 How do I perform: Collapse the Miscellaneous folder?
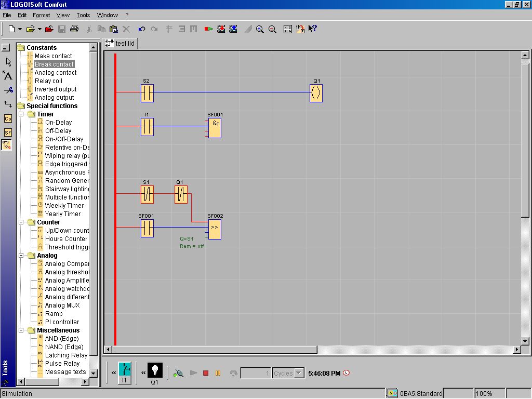pos(21,330)
